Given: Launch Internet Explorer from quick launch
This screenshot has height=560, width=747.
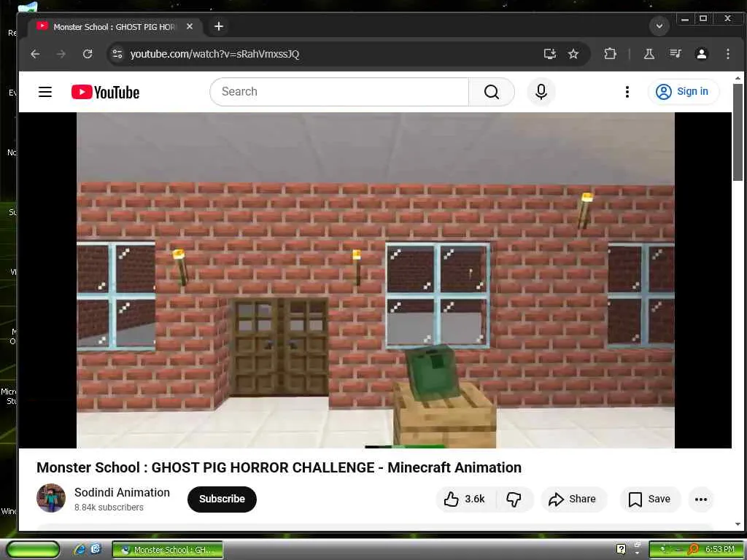Looking at the screenshot, I should point(80,550).
